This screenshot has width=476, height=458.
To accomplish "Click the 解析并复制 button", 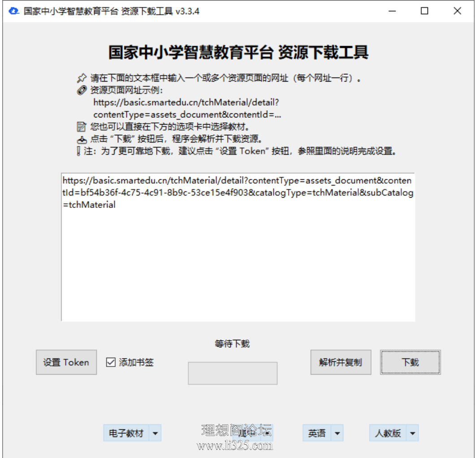I will pyautogui.click(x=341, y=362).
